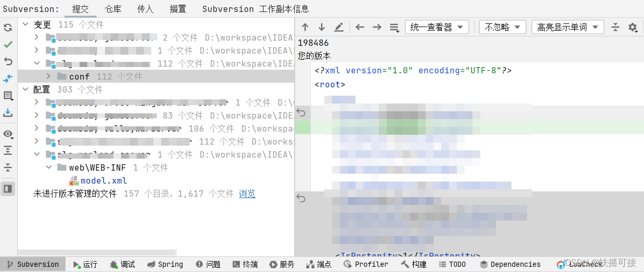Image resolution: width=644 pixels, height=272 pixels.
Task: Open the 终端 tool window
Action: (x=245, y=264)
